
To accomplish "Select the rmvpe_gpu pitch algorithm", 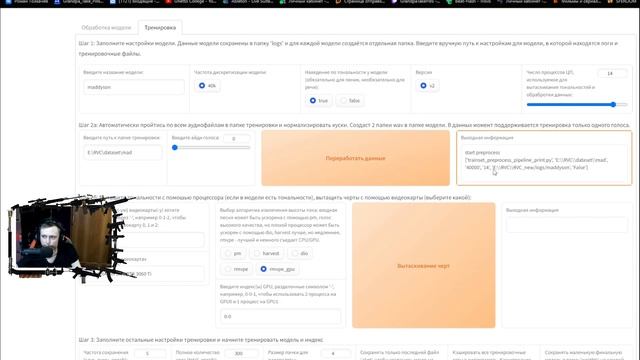I will coord(278,269).
